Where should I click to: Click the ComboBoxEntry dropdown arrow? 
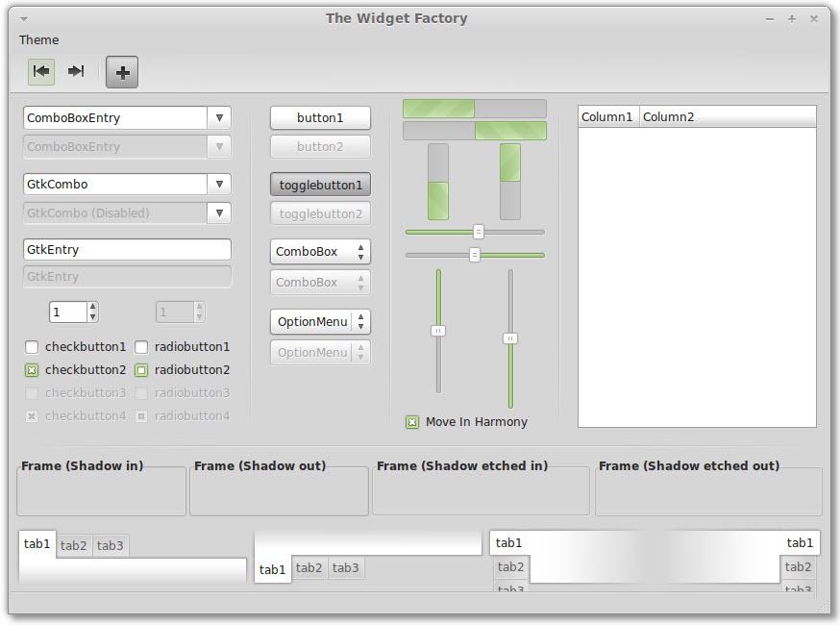point(219,118)
